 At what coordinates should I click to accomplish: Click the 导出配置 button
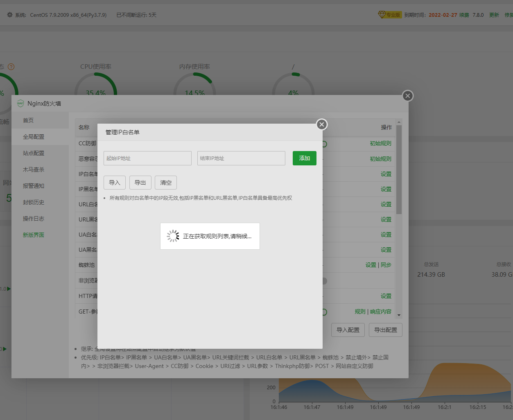point(386,330)
